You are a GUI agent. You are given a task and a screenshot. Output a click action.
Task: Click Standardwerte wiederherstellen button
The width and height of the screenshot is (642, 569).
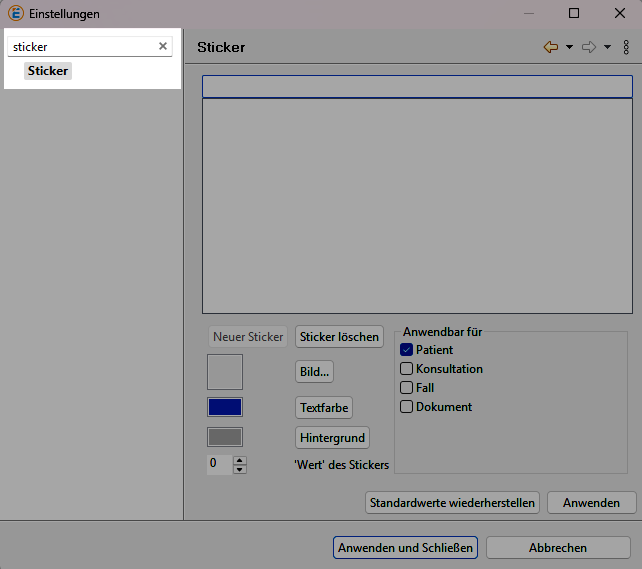[x=453, y=502]
